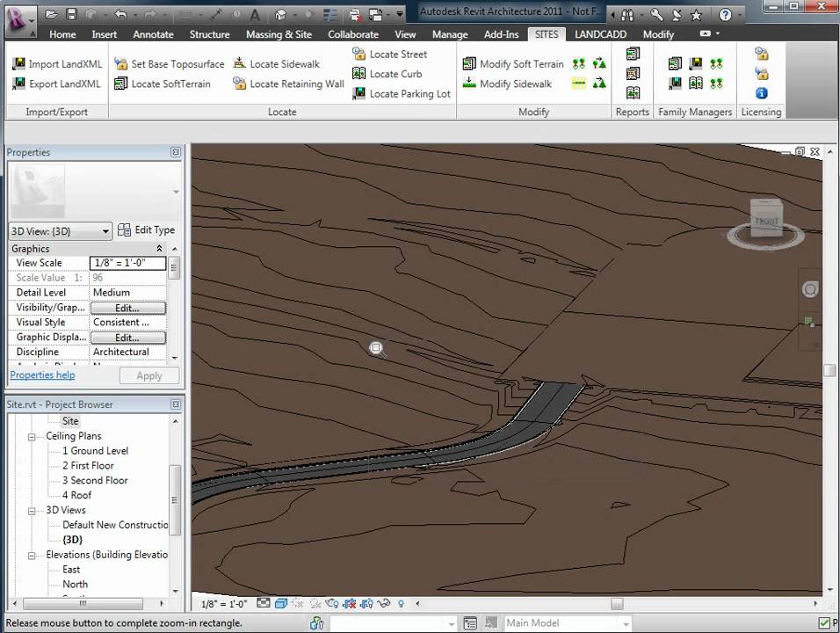Start the Locate Retaining Wall tool

(x=288, y=84)
